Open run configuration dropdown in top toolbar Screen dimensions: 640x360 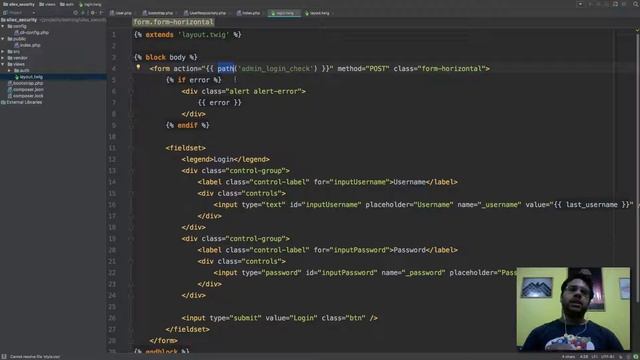580,4
